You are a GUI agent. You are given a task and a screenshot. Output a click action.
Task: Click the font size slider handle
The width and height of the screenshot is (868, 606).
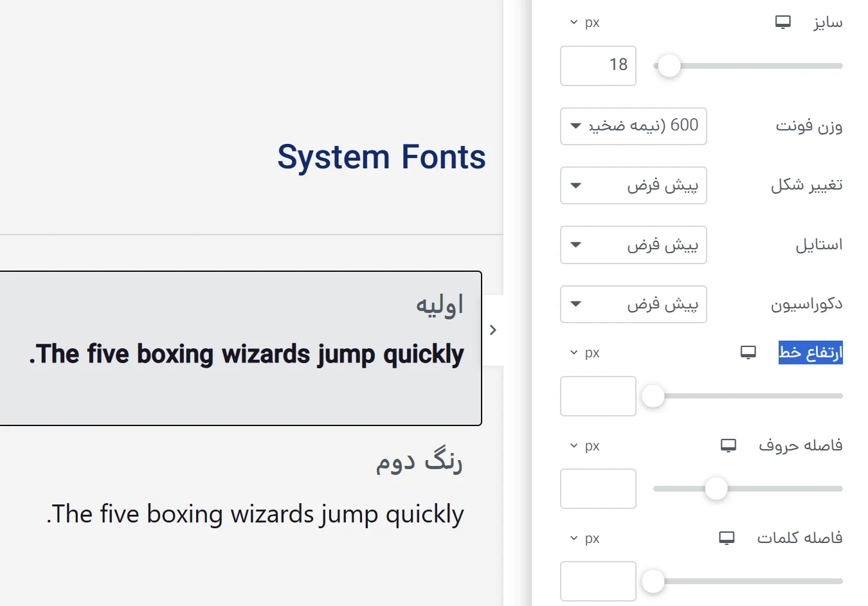tap(669, 66)
